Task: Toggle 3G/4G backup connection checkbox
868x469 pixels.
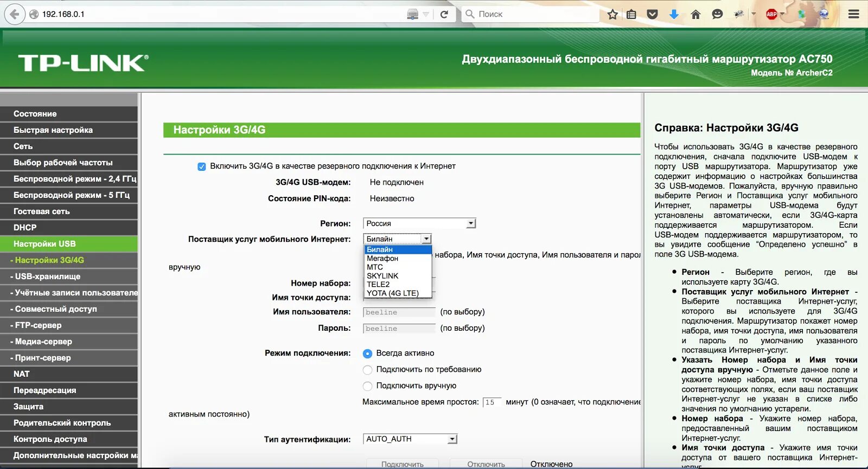Action: tap(202, 166)
